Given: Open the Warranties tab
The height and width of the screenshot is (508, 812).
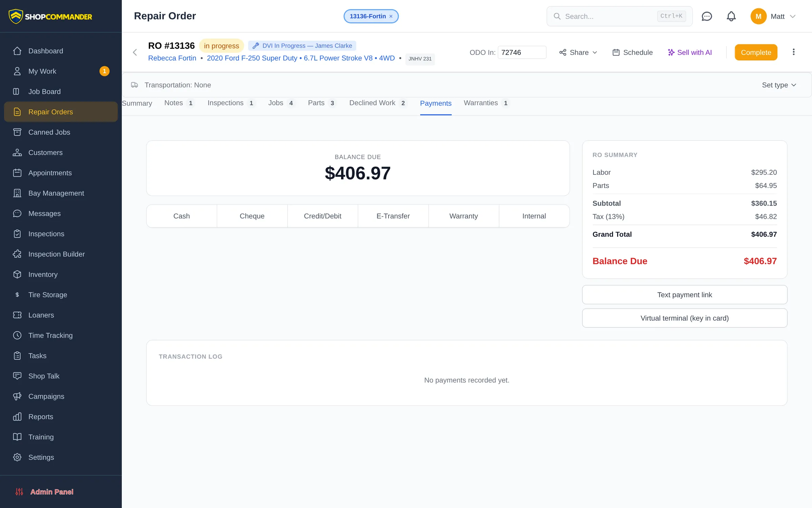Looking at the screenshot, I should coord(487,103).
